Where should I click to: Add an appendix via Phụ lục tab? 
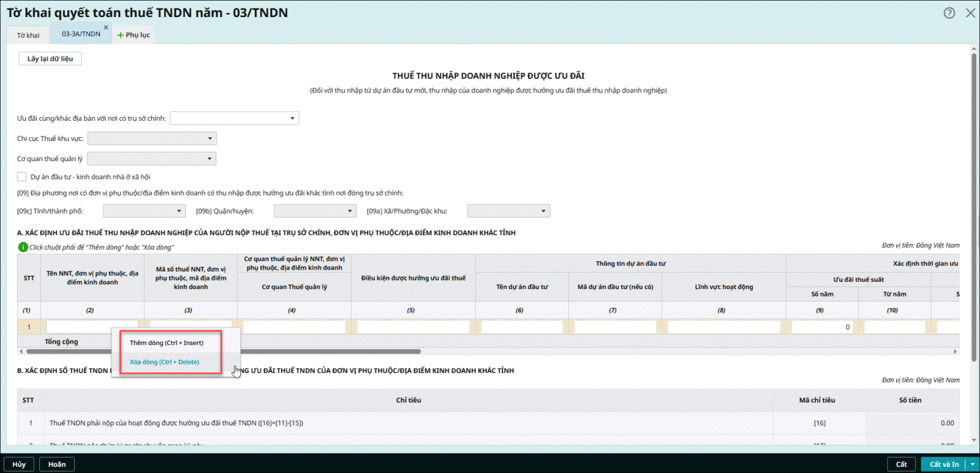tap(134, 36)
